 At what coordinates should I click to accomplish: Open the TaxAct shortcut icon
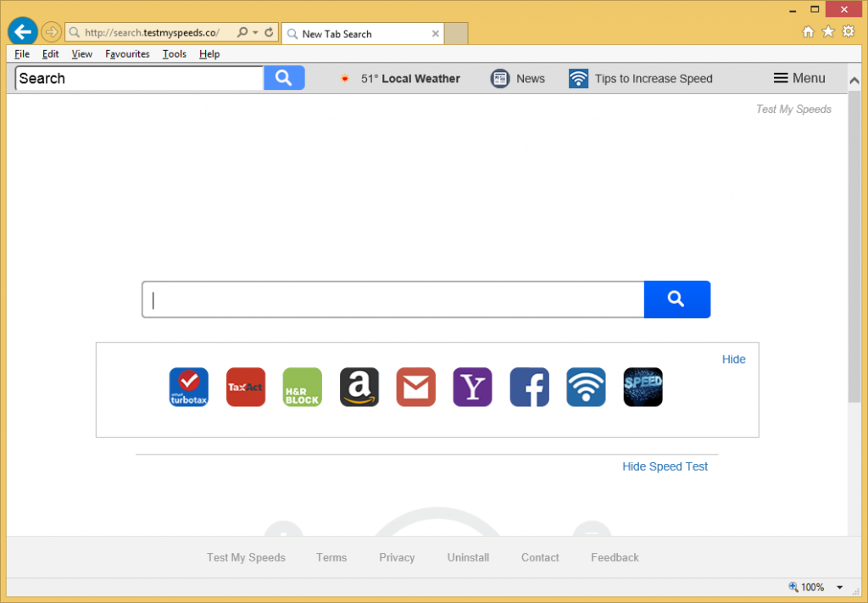pyautogui.click(x=246, y=387)
